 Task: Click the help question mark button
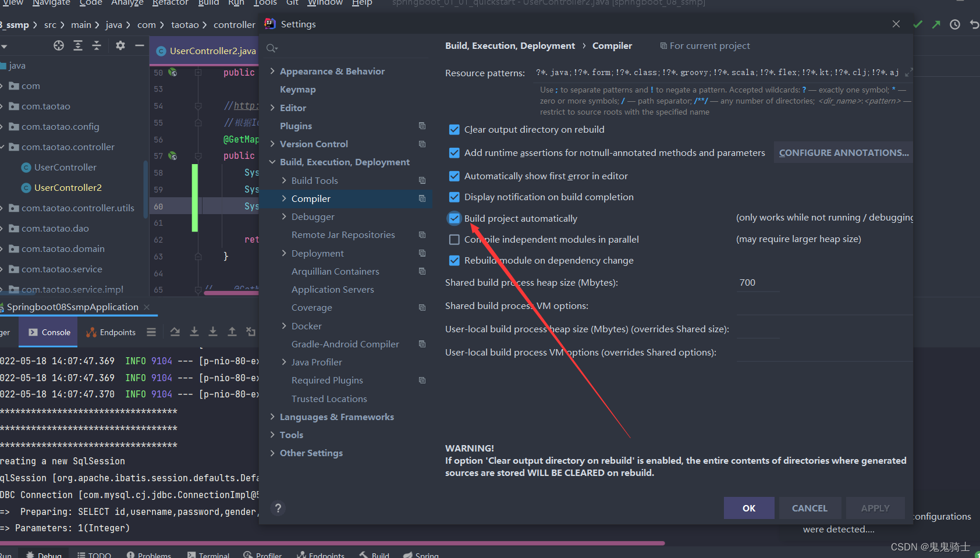[278, 508]
